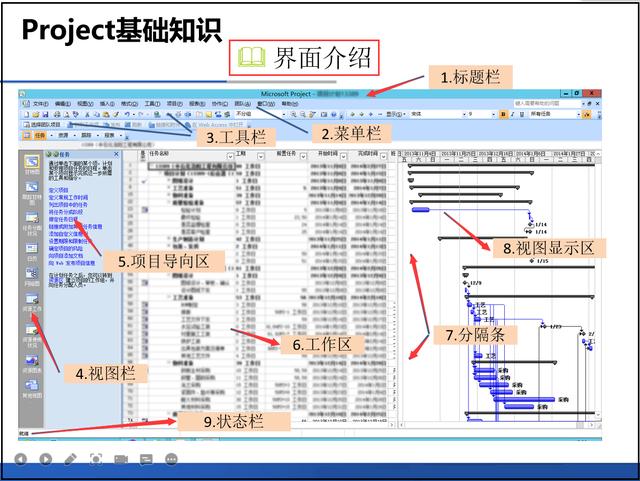640x481 pixels.
Task: Open the 视图 menu
Action: pos(85,104)
